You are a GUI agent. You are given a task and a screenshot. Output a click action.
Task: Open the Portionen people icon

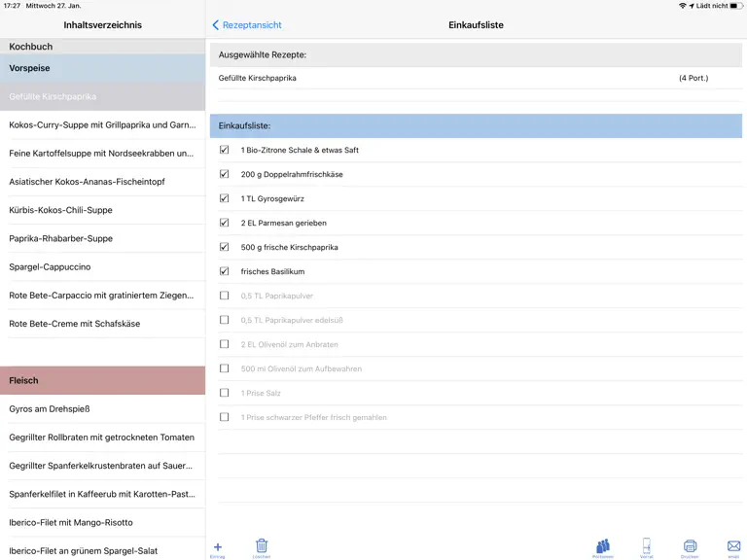[x=603, y=545]
